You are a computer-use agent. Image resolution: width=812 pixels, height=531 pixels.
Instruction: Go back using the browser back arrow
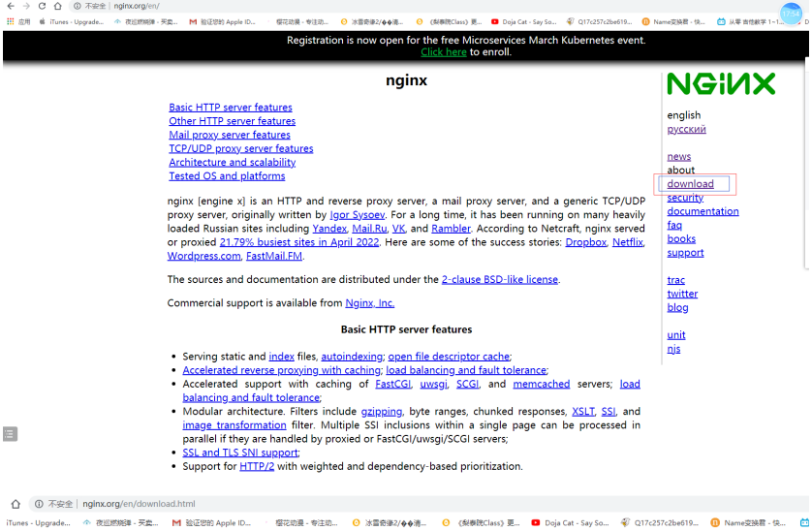click(11, 6)
